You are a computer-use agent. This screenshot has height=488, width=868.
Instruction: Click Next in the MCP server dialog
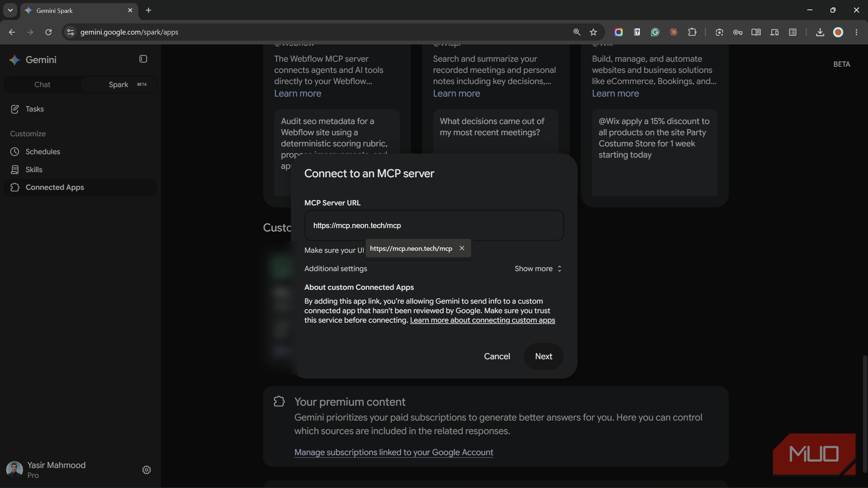pos(544,356)
